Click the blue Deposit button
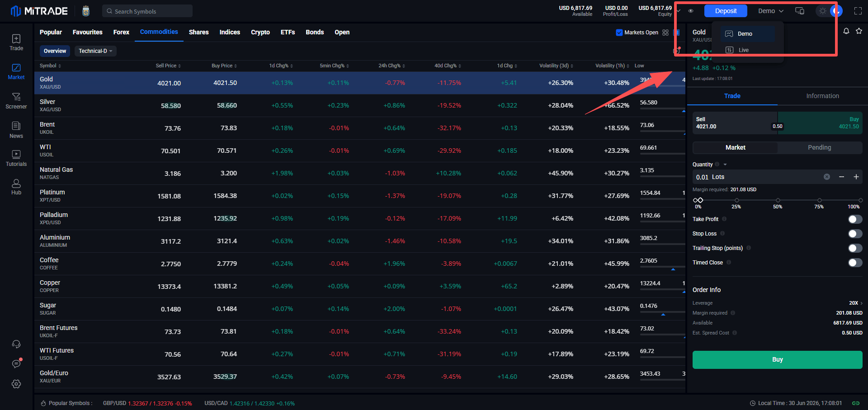 pos(726,11)
